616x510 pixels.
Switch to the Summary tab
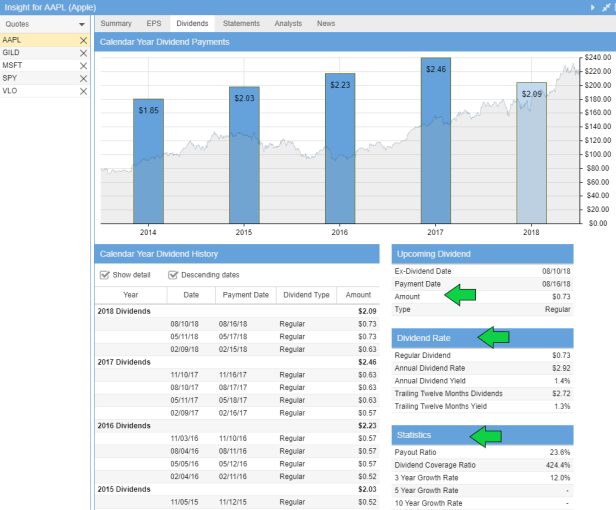click(x=115, y=23)
